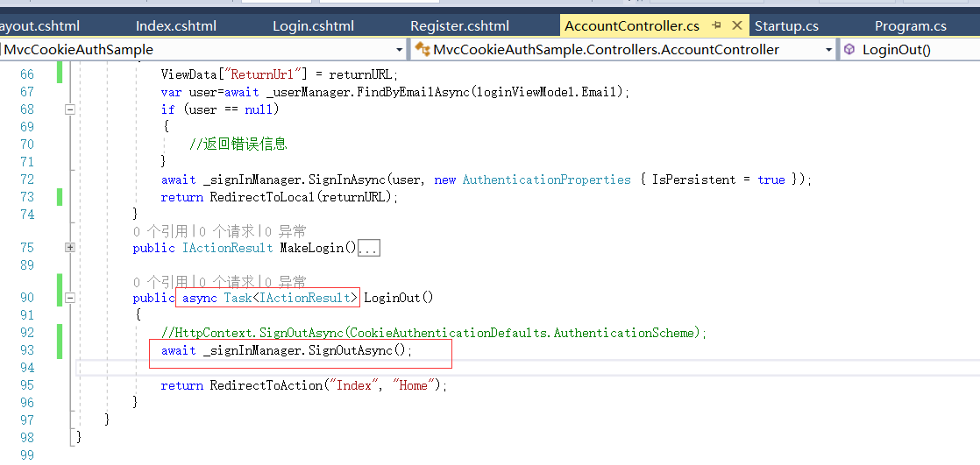980x465 pixels.
Task: Expand the collapsed ellipsis after MakeLogin()
Action: point(369,249)
